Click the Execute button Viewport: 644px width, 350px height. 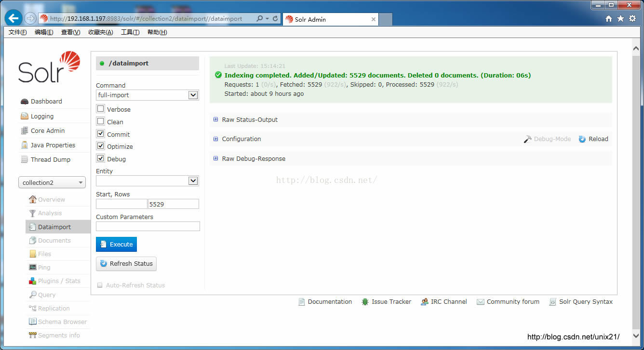coord(116,244)
